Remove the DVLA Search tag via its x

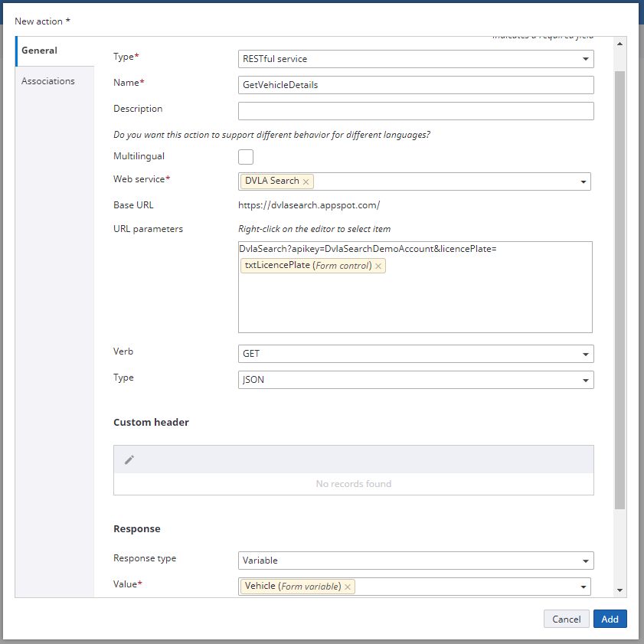coord(306,181)
